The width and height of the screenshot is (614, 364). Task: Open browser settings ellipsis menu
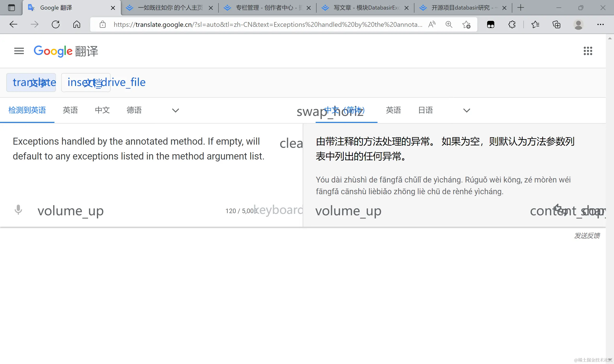pyautogui.click(x=600, y=24)
